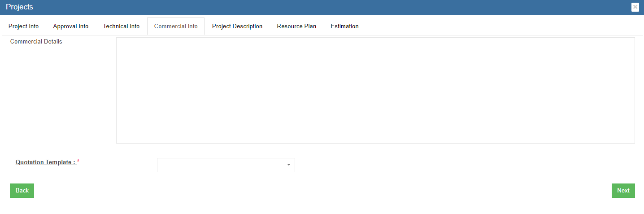This screenshot has height=214, width=644.
Task: Close the Projects dialog
Action: click(635, 7)
